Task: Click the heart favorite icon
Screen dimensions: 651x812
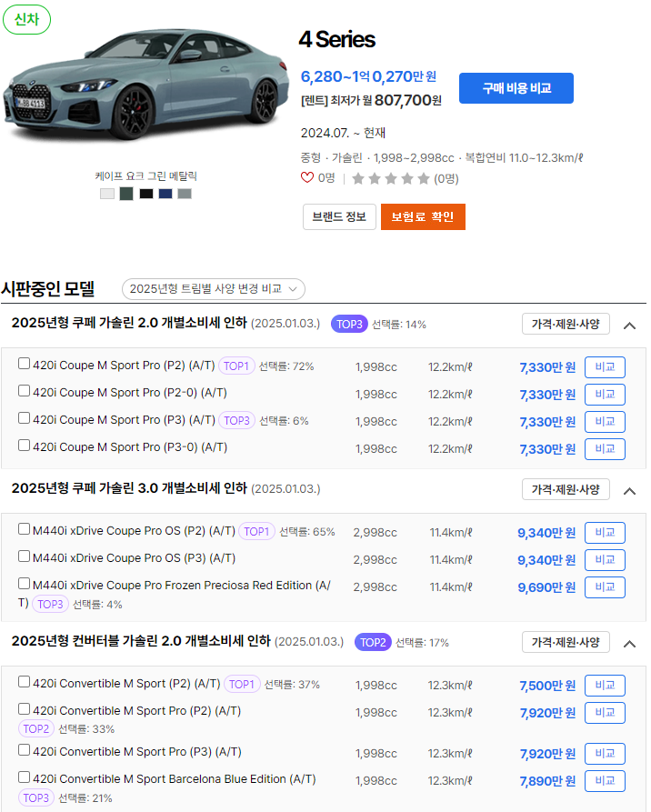Action: pyautogui.click(x=307, y=177)
